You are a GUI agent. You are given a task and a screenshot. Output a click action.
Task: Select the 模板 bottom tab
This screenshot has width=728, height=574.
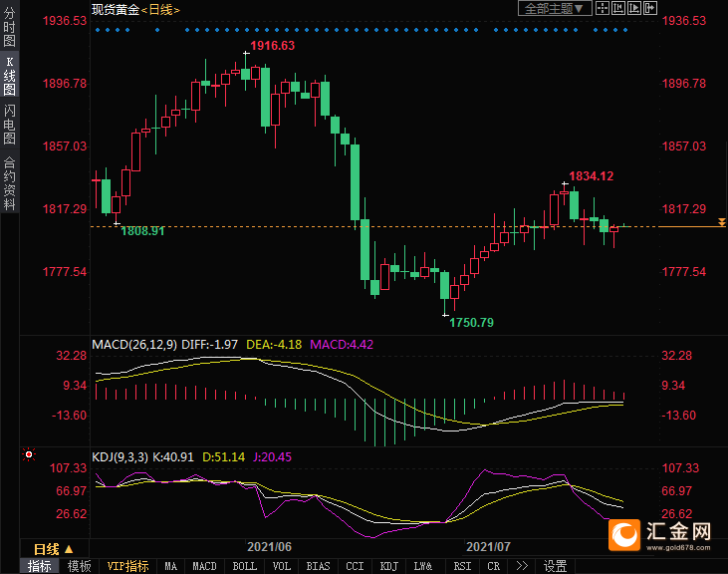(x=80, y=566)
